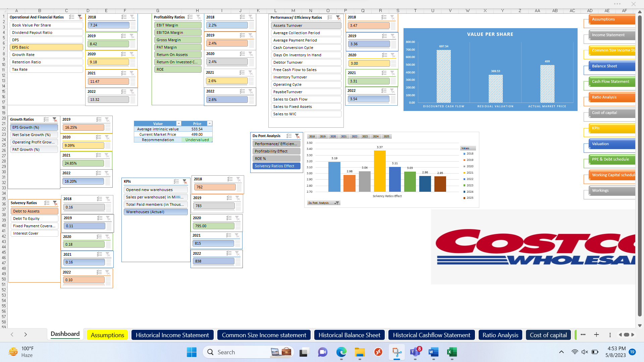Clear the filter on Operational And Financial Ratios slicer

79,17
